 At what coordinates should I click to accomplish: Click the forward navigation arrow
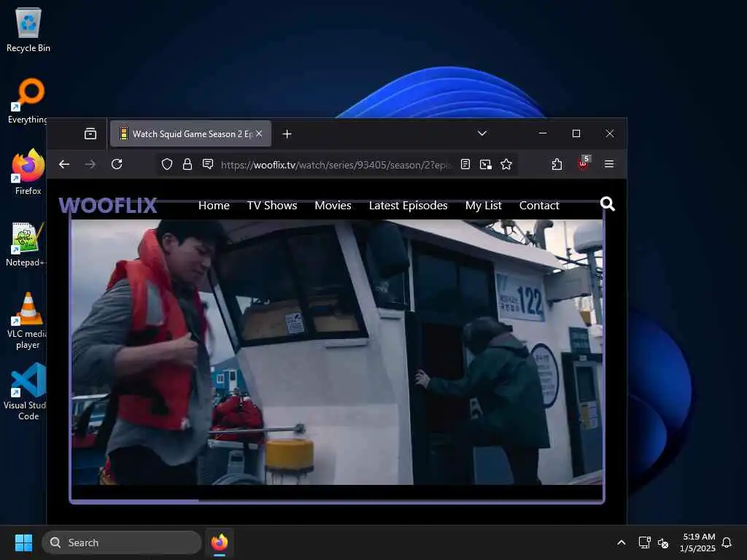(x=90, y=164)
